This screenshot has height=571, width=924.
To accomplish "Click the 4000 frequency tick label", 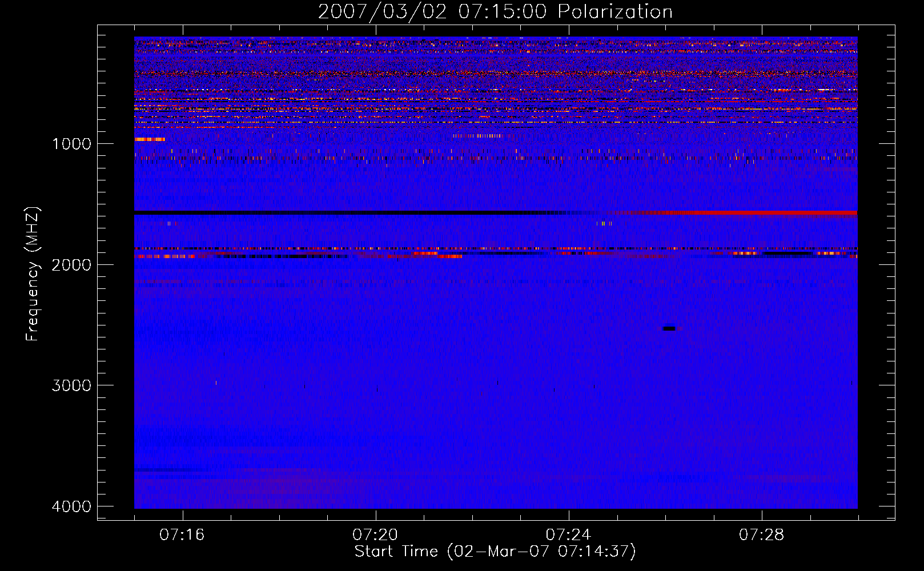I will [x=72, y=506].
